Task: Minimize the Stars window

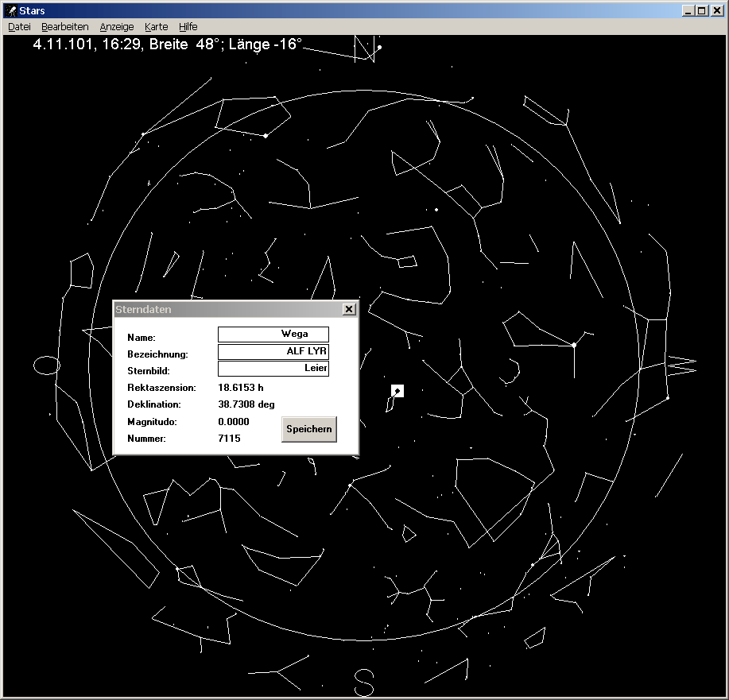Action: tap(688, 10)
